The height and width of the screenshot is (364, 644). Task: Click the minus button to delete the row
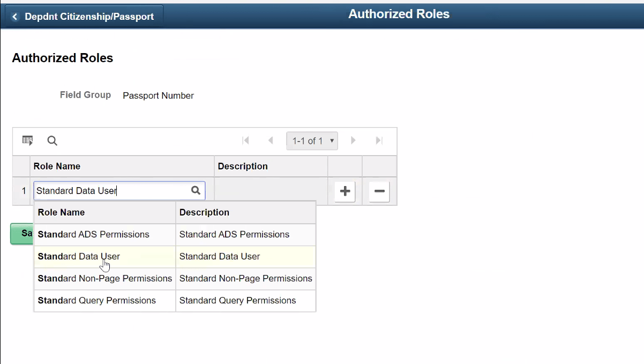379,191
